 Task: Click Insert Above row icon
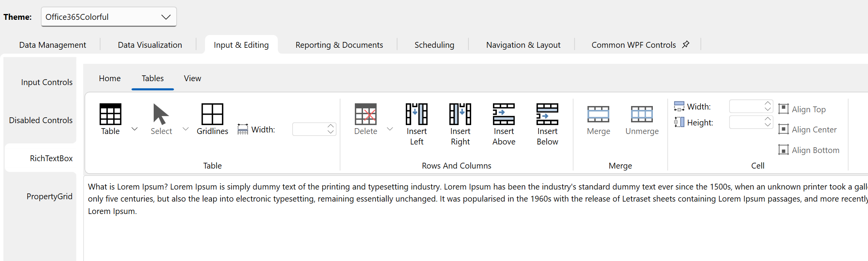click(503, 114)
